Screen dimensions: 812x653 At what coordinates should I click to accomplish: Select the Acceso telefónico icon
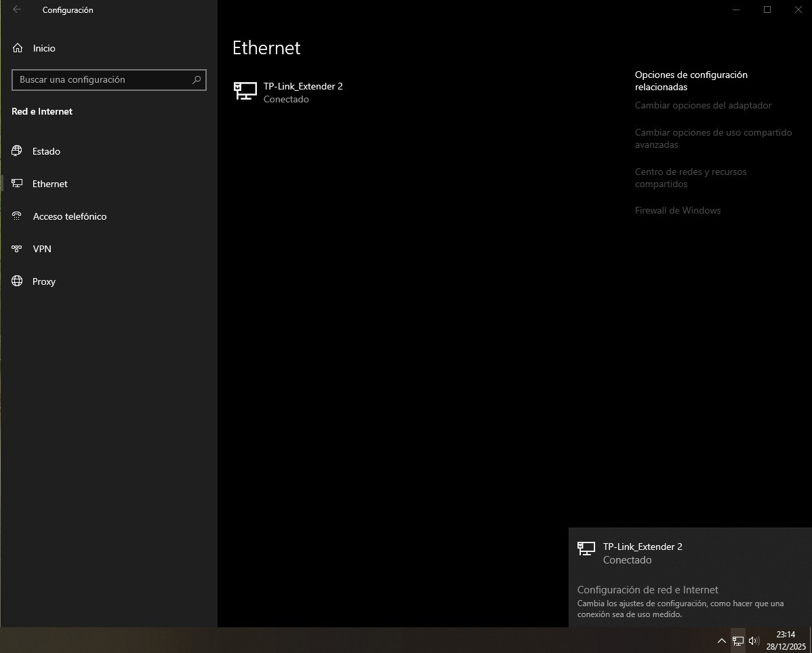(x=16, y=216)
